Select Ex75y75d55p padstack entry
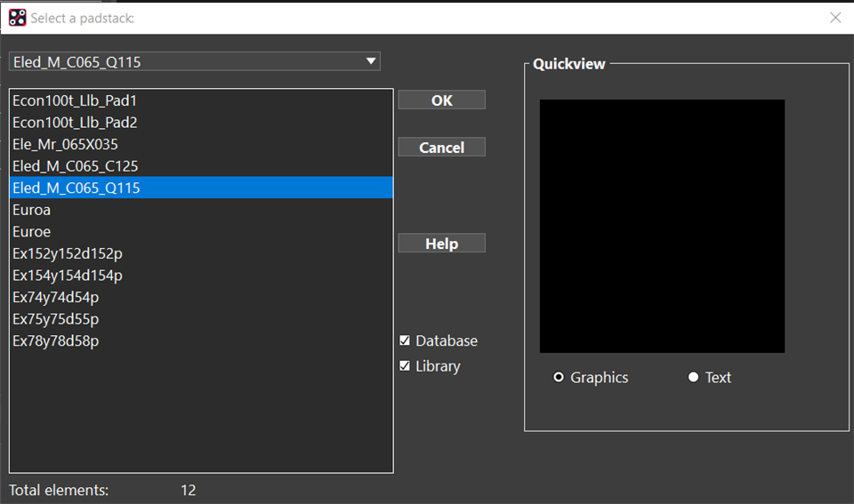854x504 pixels. 55,319
